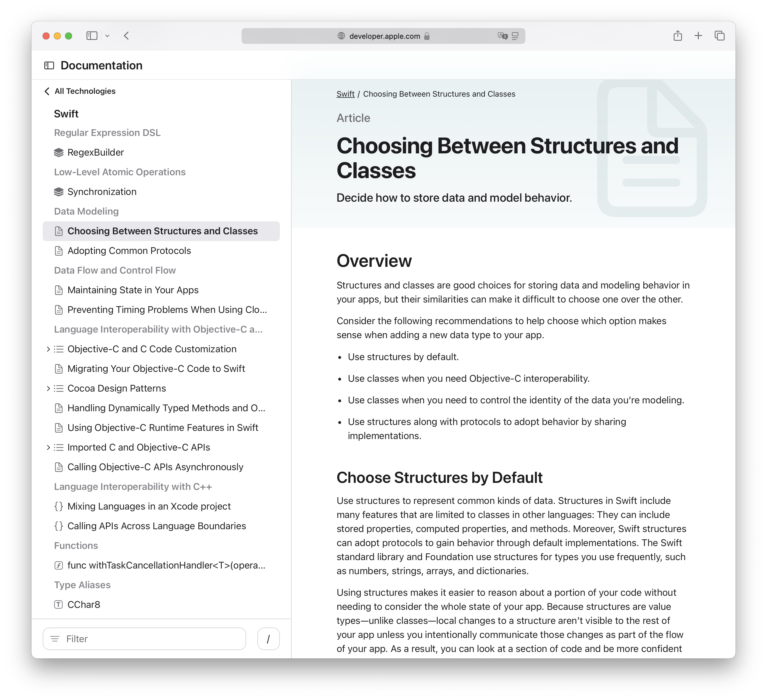Viewport: 767px width, 700px height.
Task: Open Handling Dynamically Typed Methods article
Action: coord(166,408)
